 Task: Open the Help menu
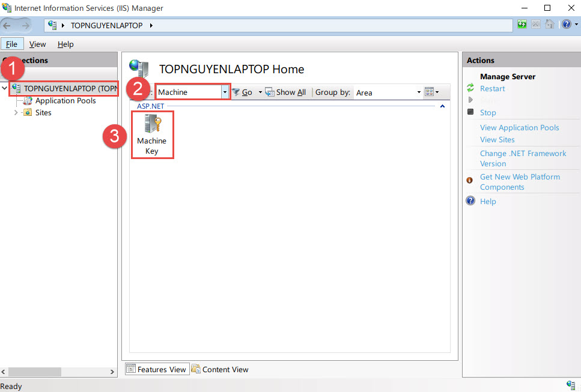(x=65, y=44)
